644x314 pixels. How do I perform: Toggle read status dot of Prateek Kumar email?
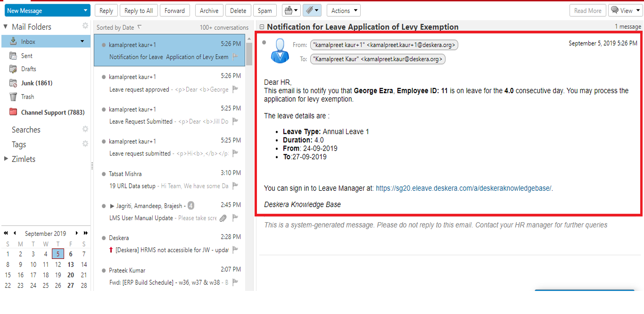(x=104, y=270)
